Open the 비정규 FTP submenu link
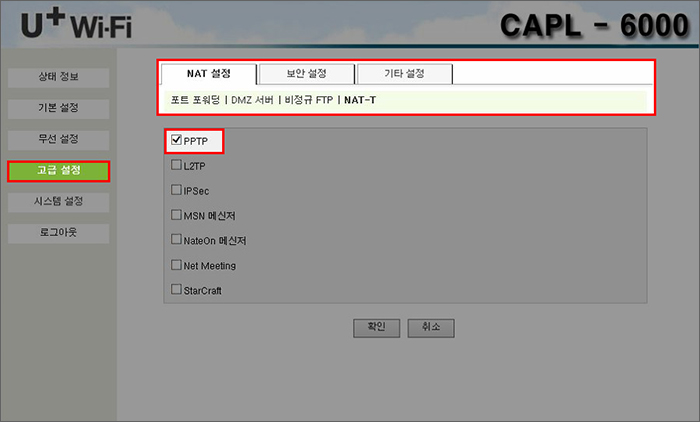The image size is (700, 422). click(x=309, y=100)
